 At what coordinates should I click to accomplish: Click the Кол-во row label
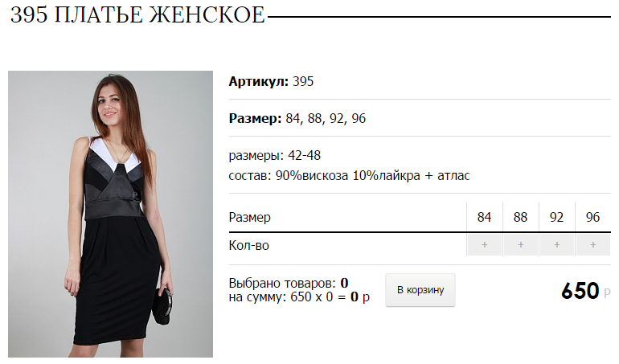pos(248,246)
